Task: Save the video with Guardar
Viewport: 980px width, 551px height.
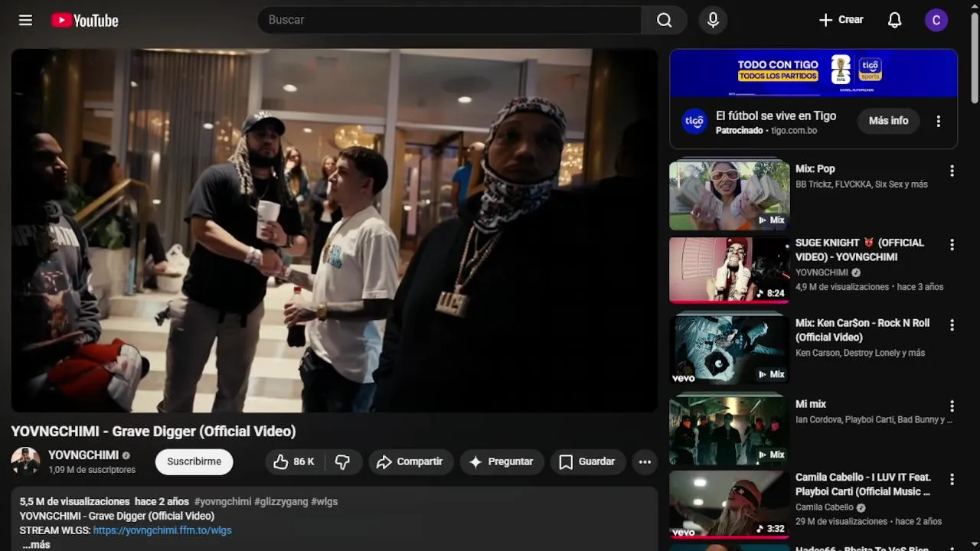Action: coord(587,461)
